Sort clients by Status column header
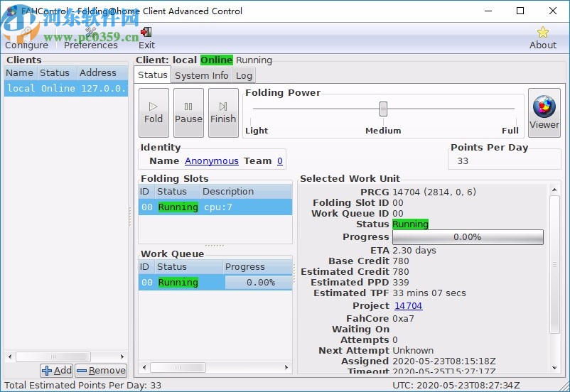Viewport: 570px width, 392px height. point(57,72)
